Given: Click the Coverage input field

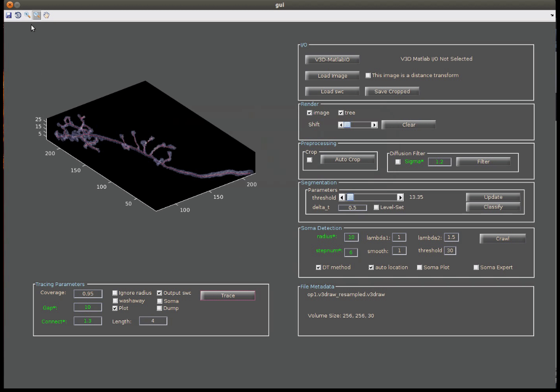Looking at the screenshot, I should point(88,294).
